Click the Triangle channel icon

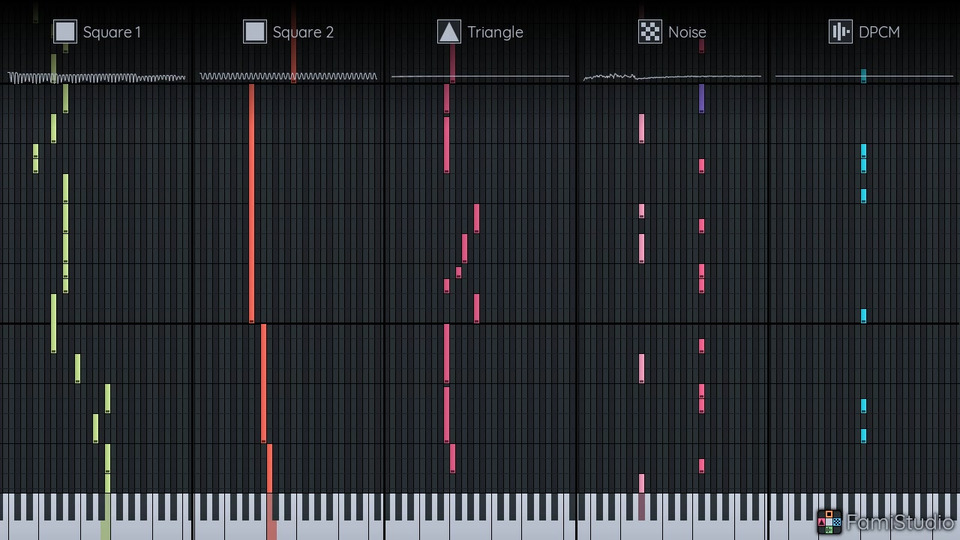point(449,32)
